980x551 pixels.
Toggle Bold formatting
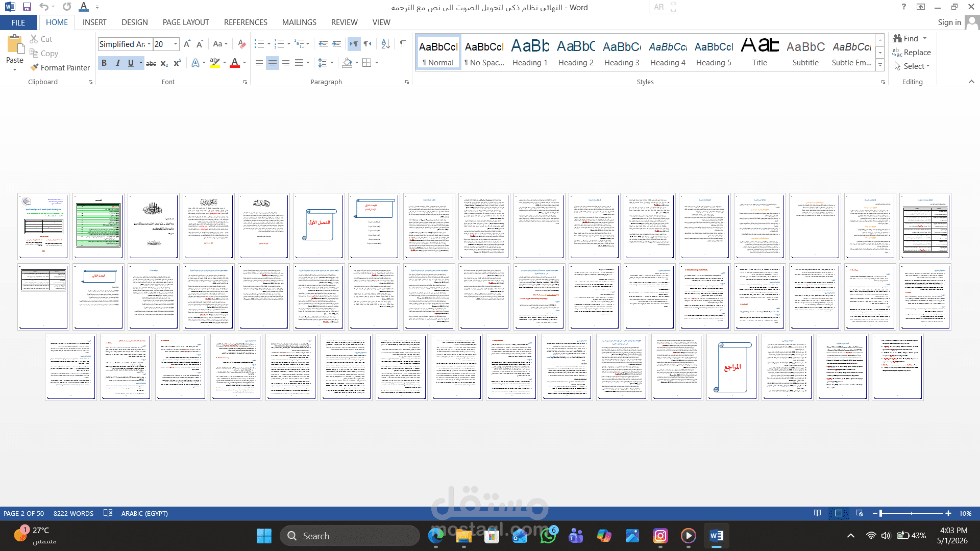point(104,63)
